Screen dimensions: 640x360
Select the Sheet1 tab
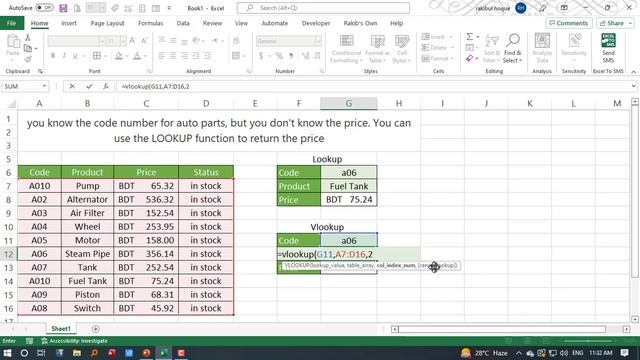pyautogui.click(x=61, y=329)
